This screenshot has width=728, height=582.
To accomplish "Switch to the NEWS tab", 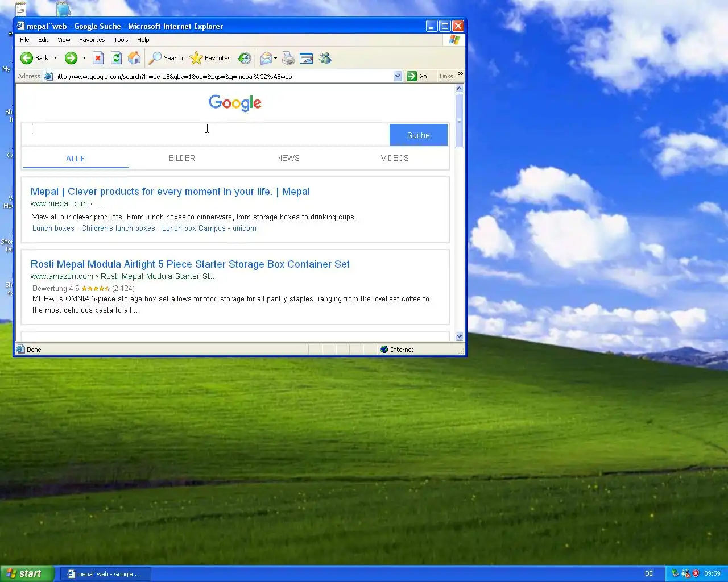I will tap(288, 158).
